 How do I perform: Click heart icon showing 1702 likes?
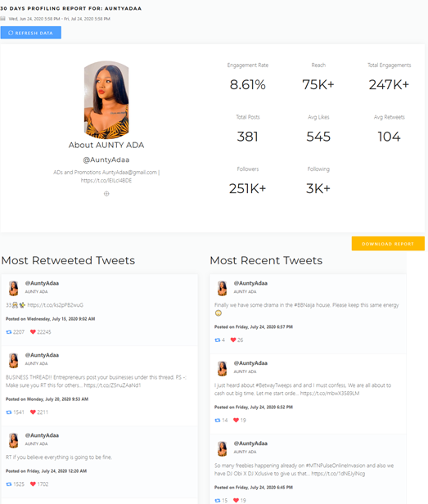(33, 484)
